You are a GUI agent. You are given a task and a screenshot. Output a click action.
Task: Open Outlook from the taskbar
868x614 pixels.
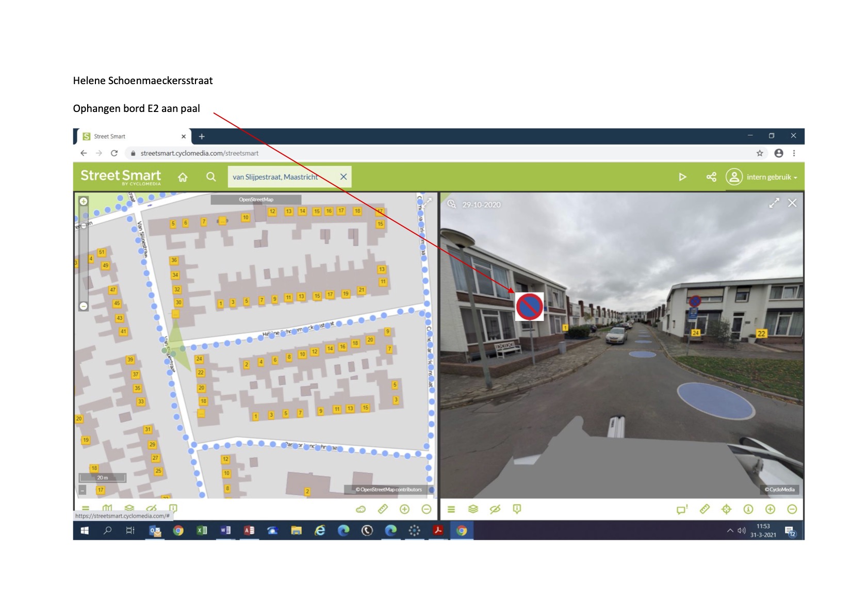[155, 530]
